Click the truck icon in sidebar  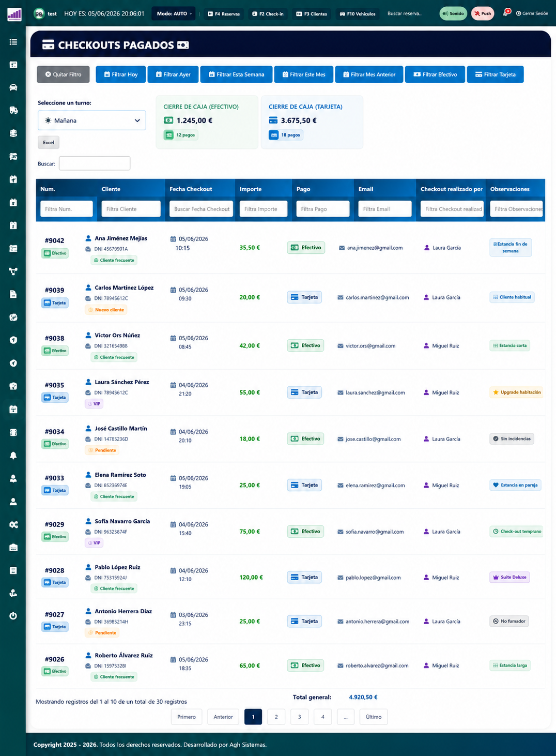pyautogui.click(x=13, y=110)
